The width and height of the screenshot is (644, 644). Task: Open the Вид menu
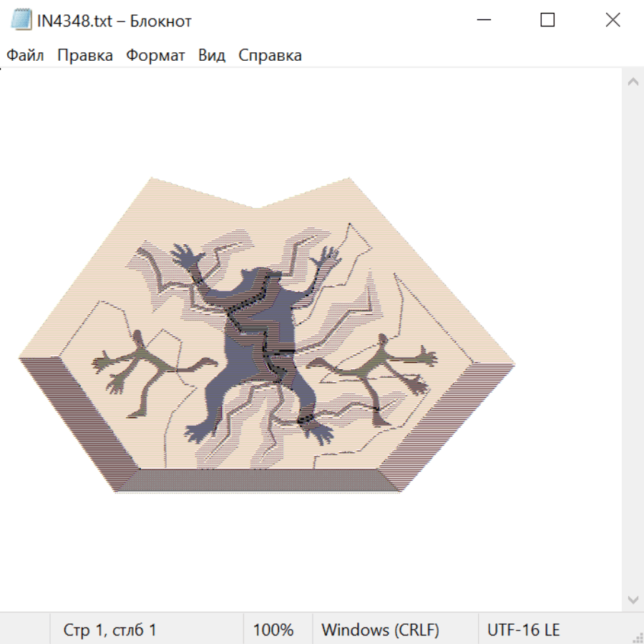click(212, 56)
